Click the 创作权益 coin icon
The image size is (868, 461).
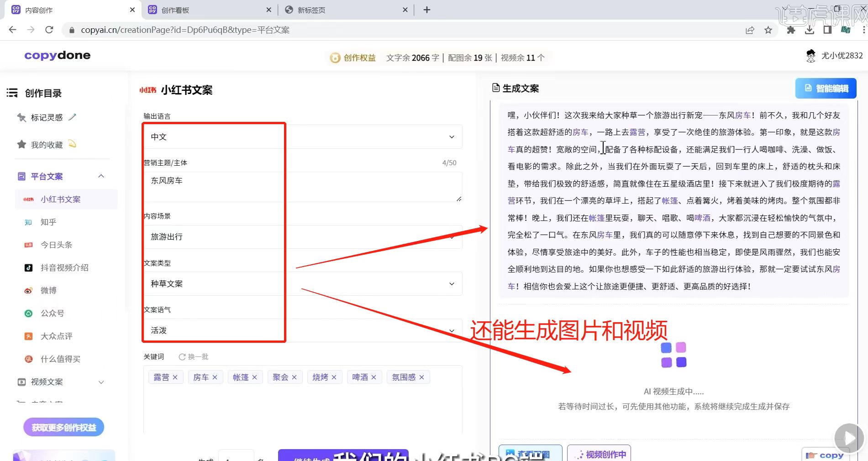[x=335, y=58]
